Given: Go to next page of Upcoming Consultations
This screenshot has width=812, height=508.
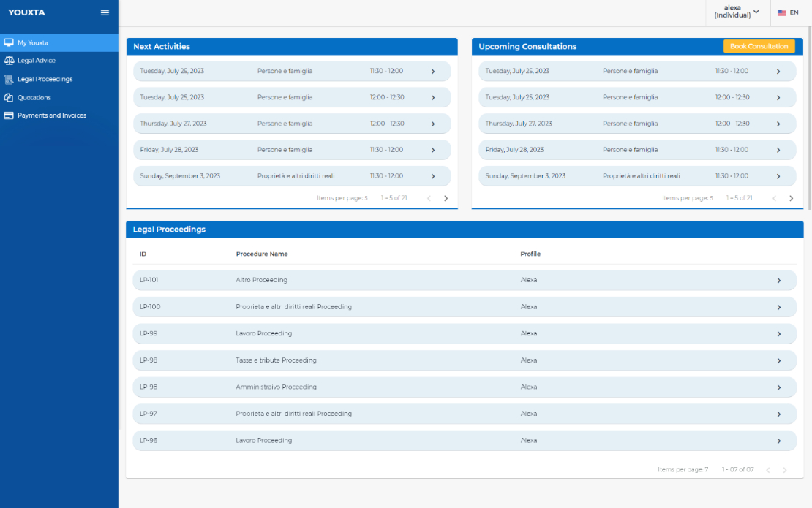Looking at the screenshot, I should point(791,198).
